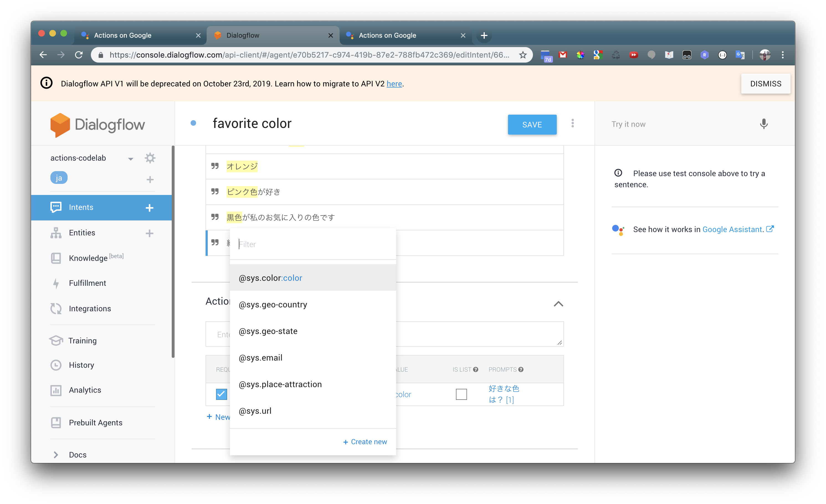Reload the page with the refresh icon

79,55
